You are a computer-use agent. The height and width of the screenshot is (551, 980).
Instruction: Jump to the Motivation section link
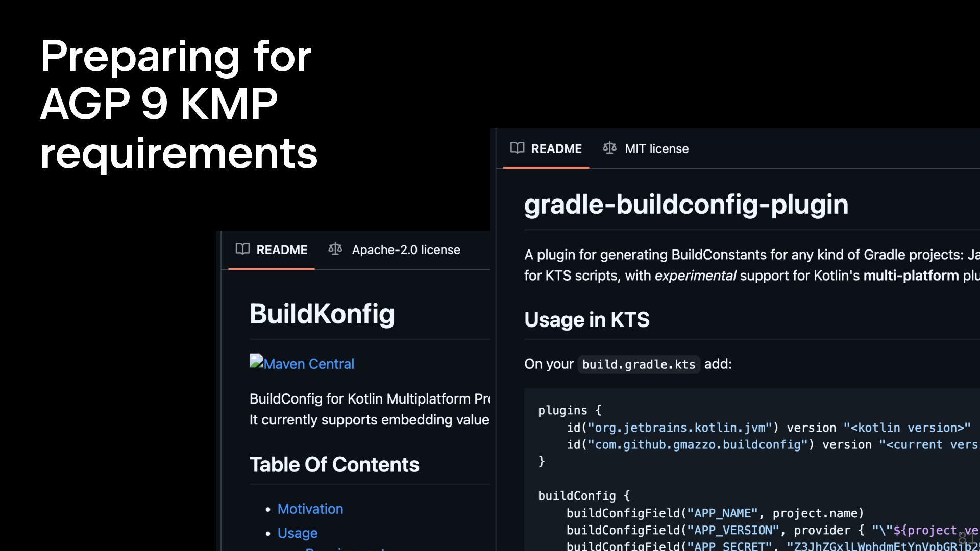pos(310,509)
